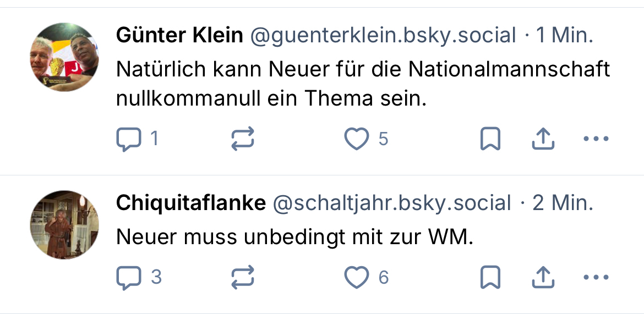Share Chiquitaflanke's post

click(543, 278)
